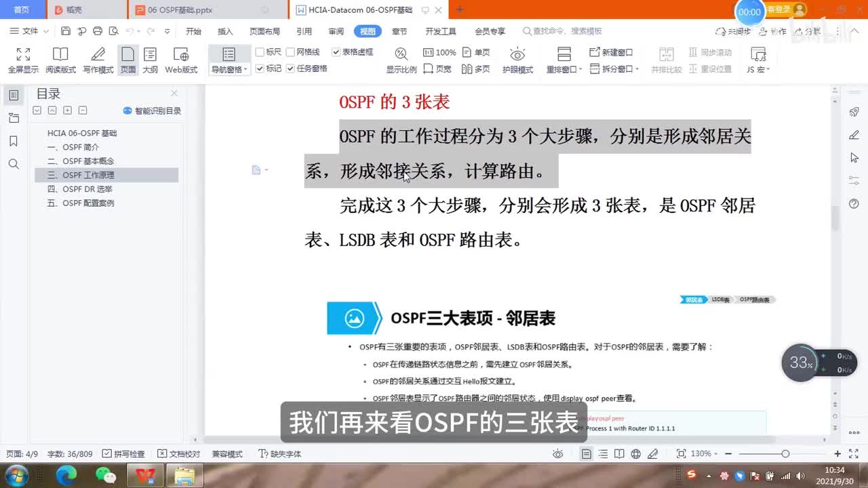Open the Start (开始) ribbon tab
This screenshot has height=488, width=868.
tap(194, 31)
